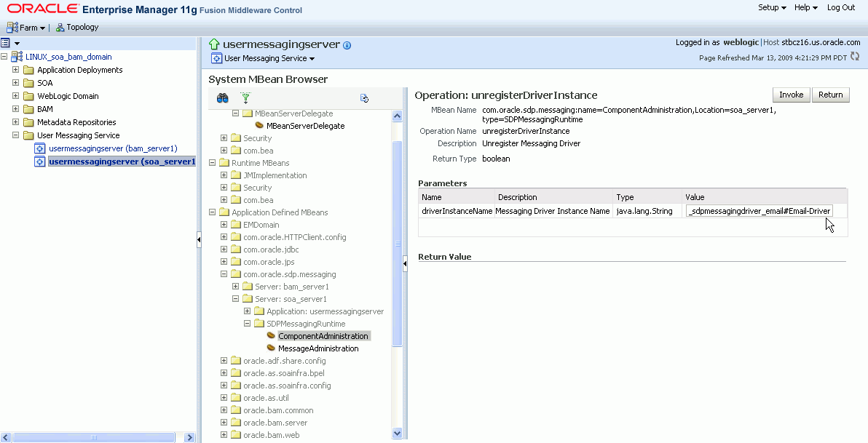Open the Farm menu

(33, 27)
